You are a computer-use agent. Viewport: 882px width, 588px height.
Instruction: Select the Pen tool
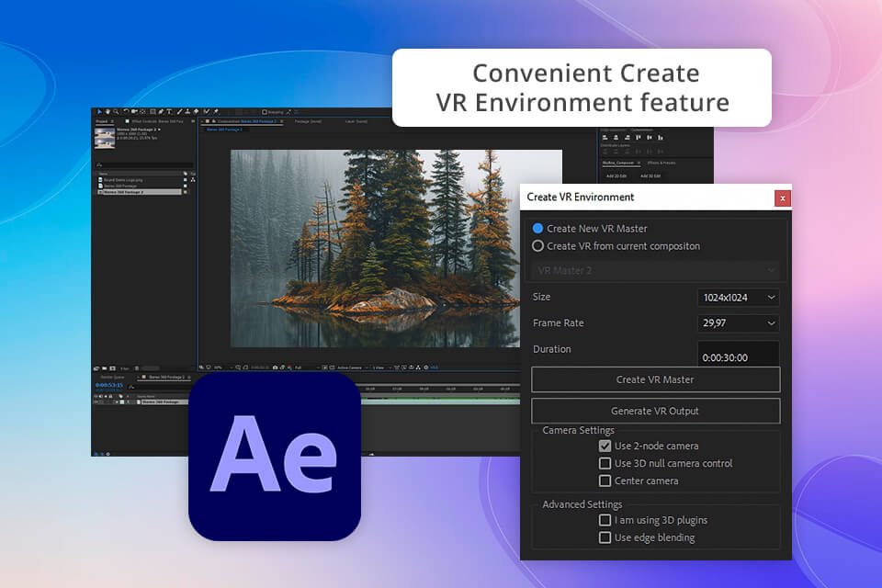pos(161,112)
